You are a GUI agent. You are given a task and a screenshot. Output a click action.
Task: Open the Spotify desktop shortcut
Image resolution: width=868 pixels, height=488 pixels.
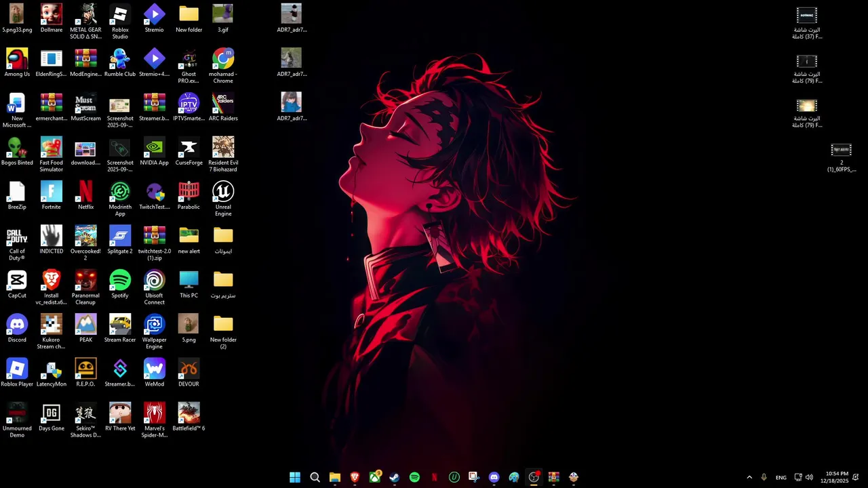(120, 284)
